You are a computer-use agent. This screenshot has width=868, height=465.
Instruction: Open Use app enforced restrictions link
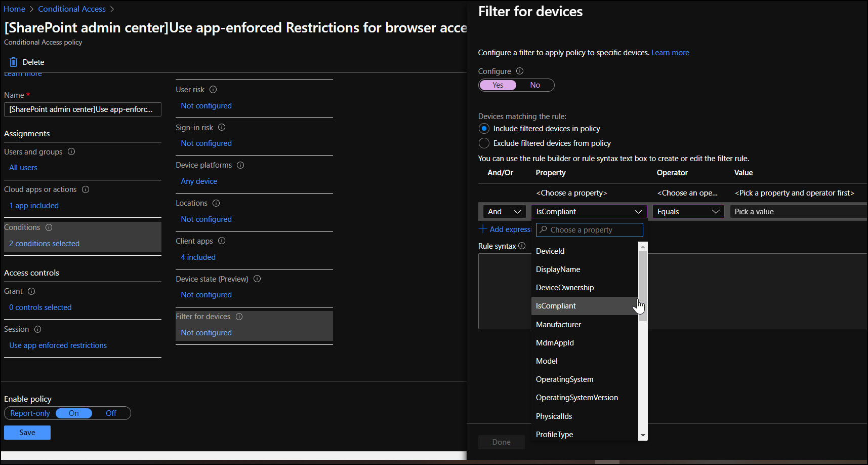(58, 345)
